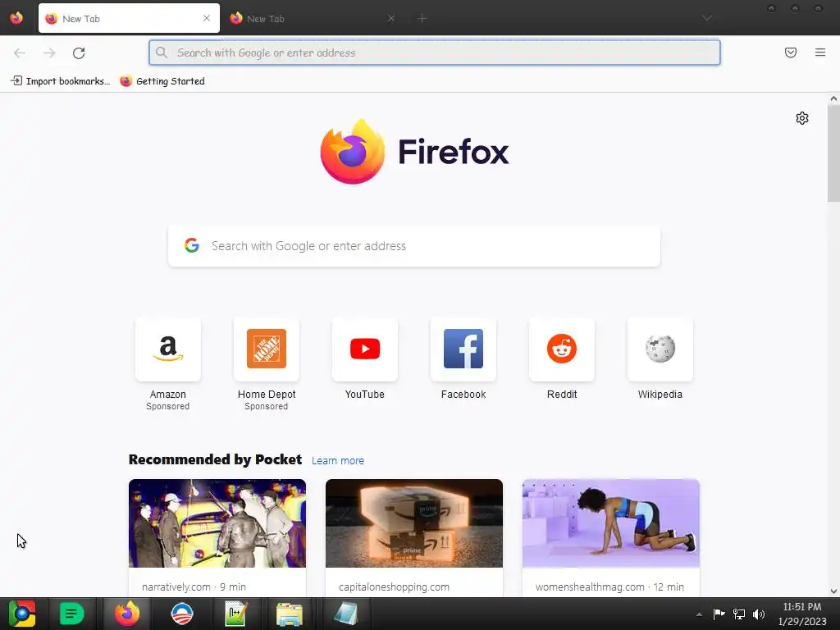
Task: Click the Action Center flag tray icon
Action: [719, 614]
